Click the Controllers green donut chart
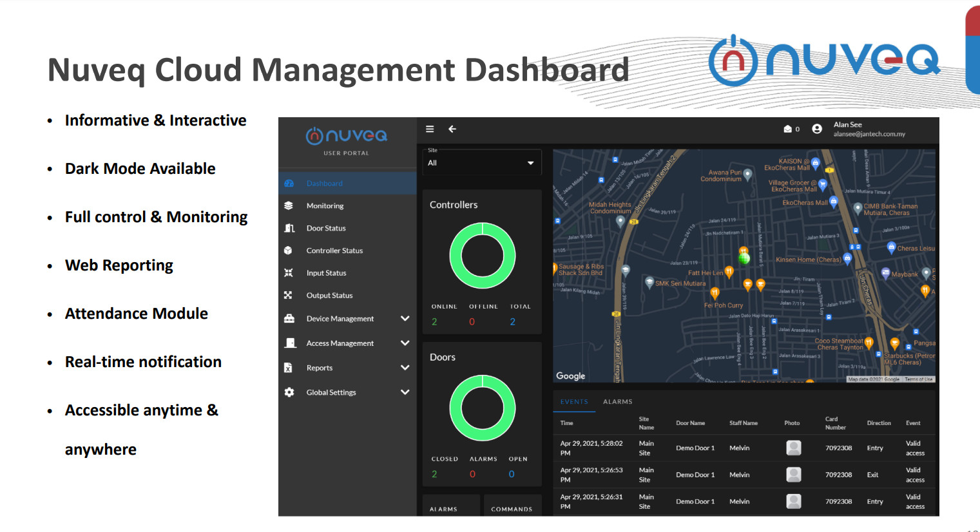This screenshot has height=532, width=980. [482, 256]
